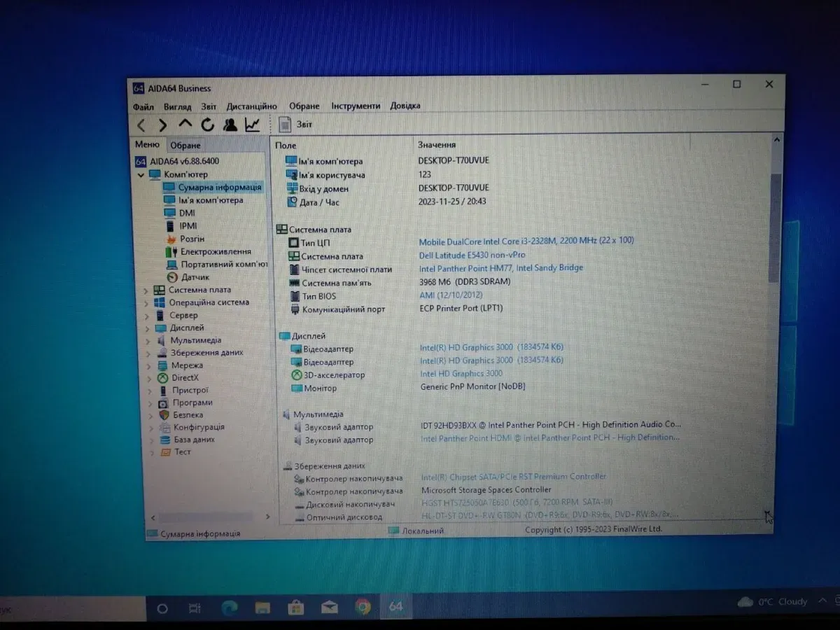Viewport: 840px width, 630px height.
Task: Select the Розгін tree item
Action: (192, 239)
